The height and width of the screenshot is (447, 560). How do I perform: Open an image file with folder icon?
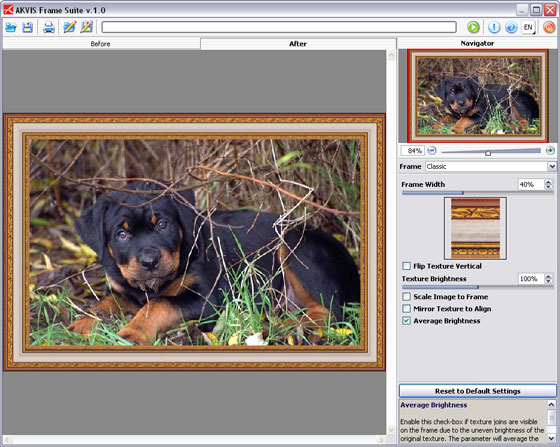(x=11, y=27)
